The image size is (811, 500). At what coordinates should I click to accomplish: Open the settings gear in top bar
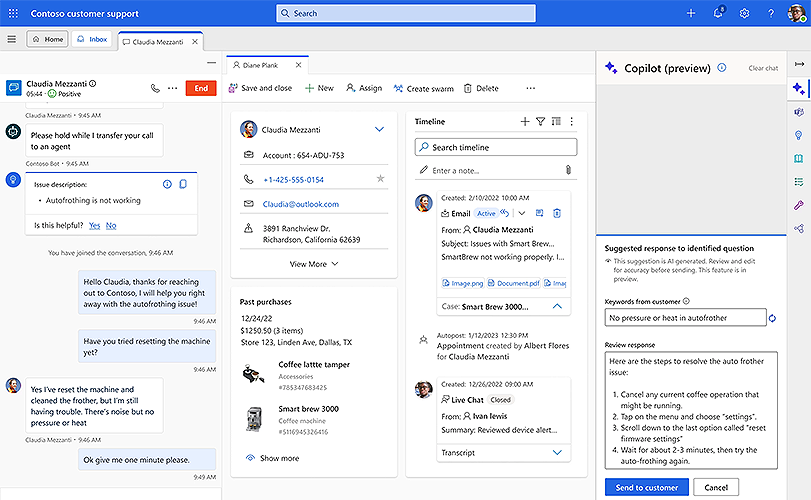pyautogui.click(x=745, y=13)
